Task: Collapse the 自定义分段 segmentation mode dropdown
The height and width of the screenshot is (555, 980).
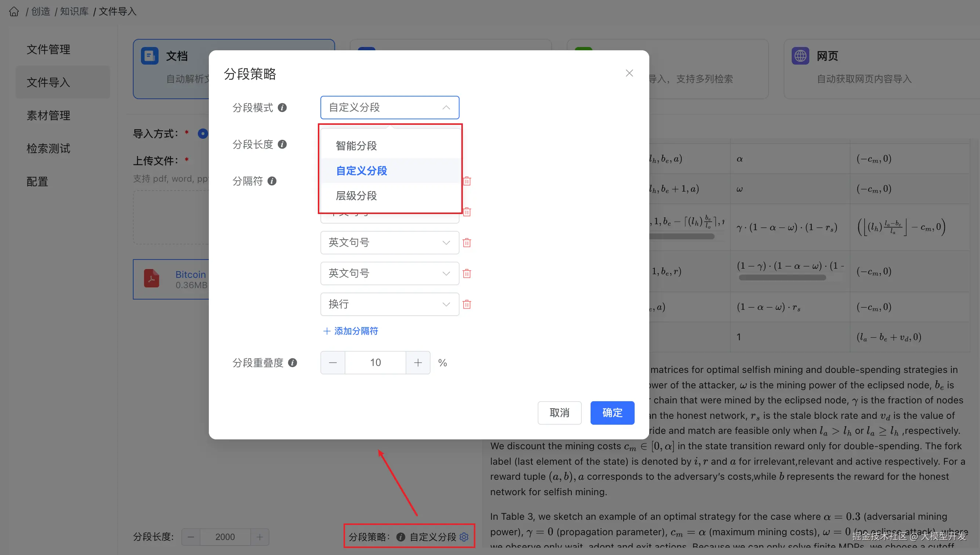Action: point(446,108)
